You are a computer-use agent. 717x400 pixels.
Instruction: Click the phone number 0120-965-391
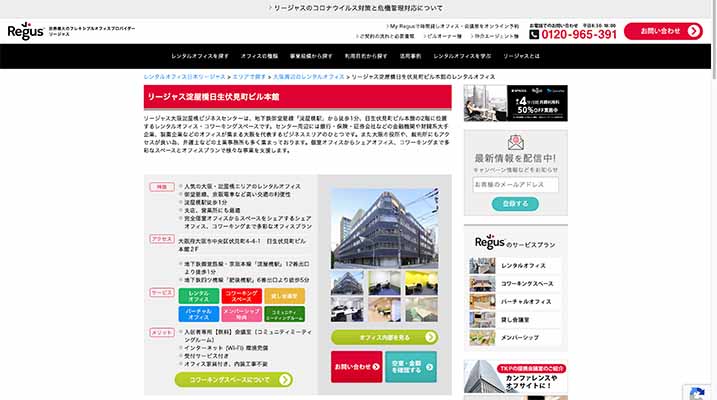(x=578, y=35)
